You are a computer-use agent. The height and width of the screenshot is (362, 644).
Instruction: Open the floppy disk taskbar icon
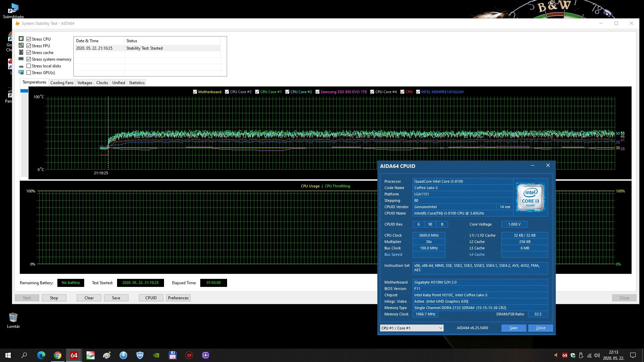point(172,355)
